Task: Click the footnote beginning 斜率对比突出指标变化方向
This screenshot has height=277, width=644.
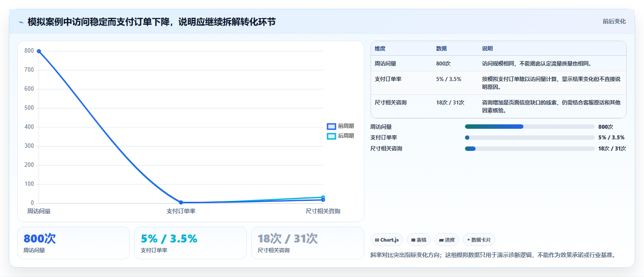Action: [493, 255]
